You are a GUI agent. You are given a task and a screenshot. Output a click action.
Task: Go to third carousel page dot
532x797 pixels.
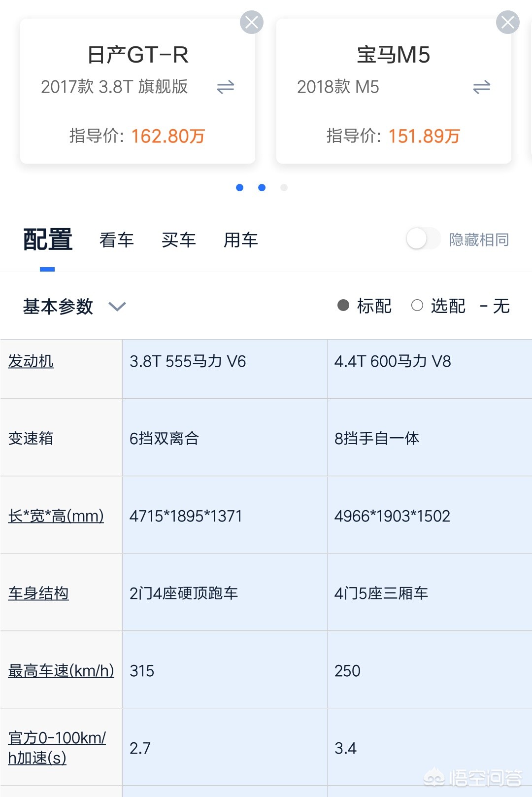[x=284, y=187]
